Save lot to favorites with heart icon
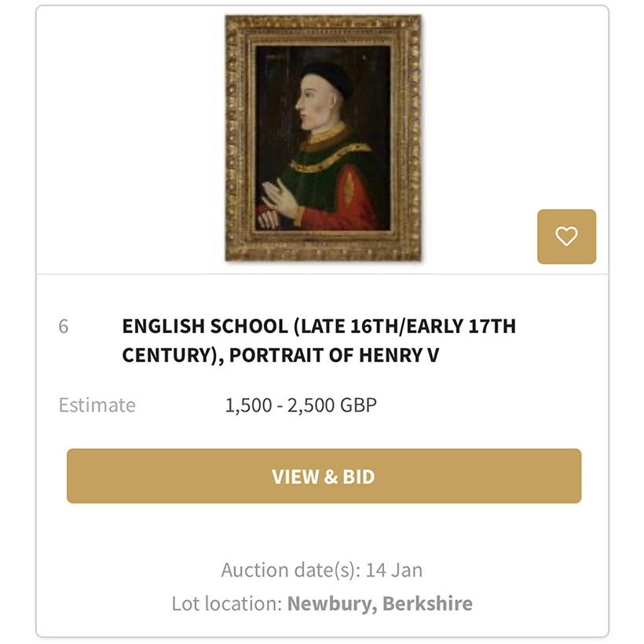644x644 pixels. 566,236
